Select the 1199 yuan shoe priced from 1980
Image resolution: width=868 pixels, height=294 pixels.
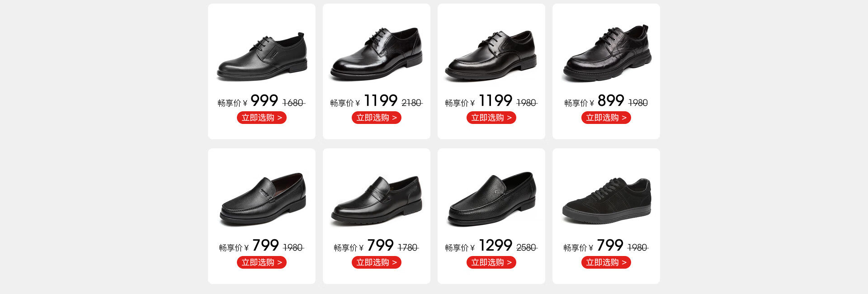(491, 55)
